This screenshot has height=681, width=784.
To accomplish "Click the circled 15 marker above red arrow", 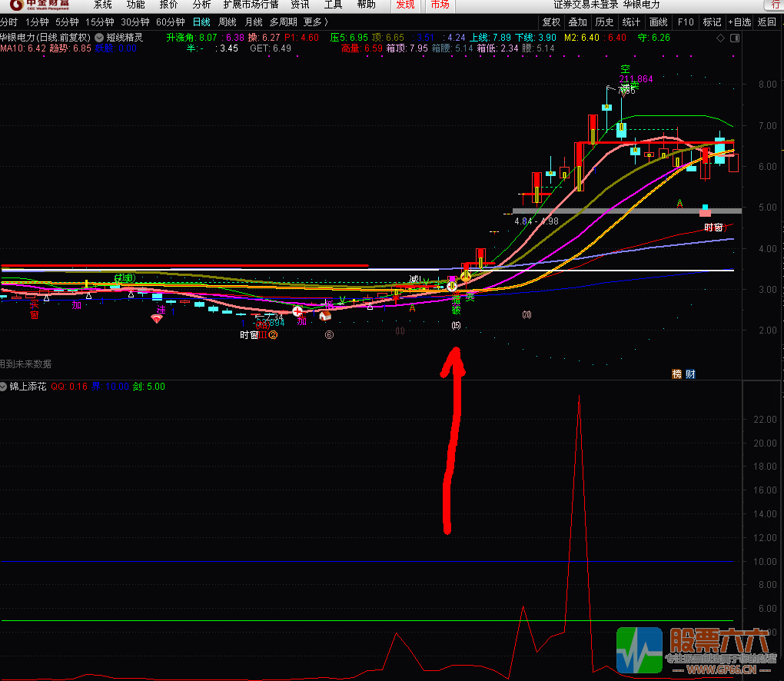I will click(x=456, y=325).
